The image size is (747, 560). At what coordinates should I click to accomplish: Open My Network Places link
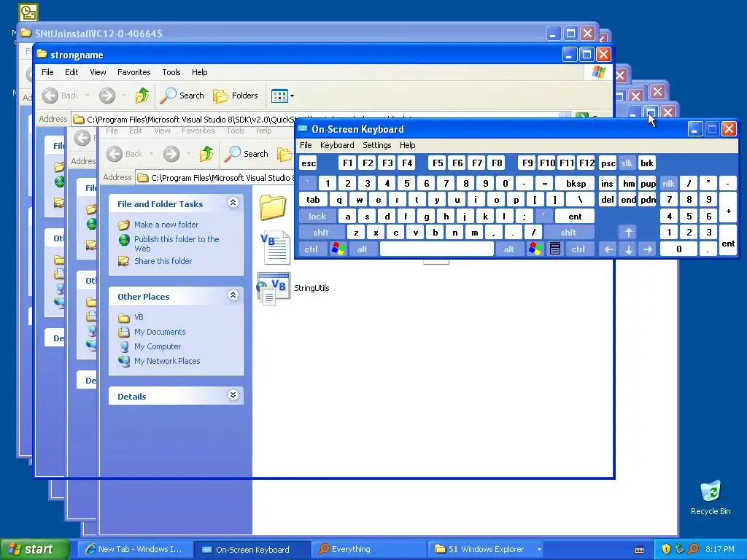click(167, 361)
